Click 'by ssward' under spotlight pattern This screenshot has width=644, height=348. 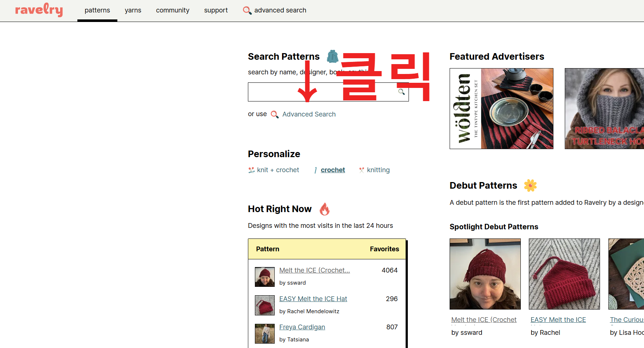(x=467, y=333)
